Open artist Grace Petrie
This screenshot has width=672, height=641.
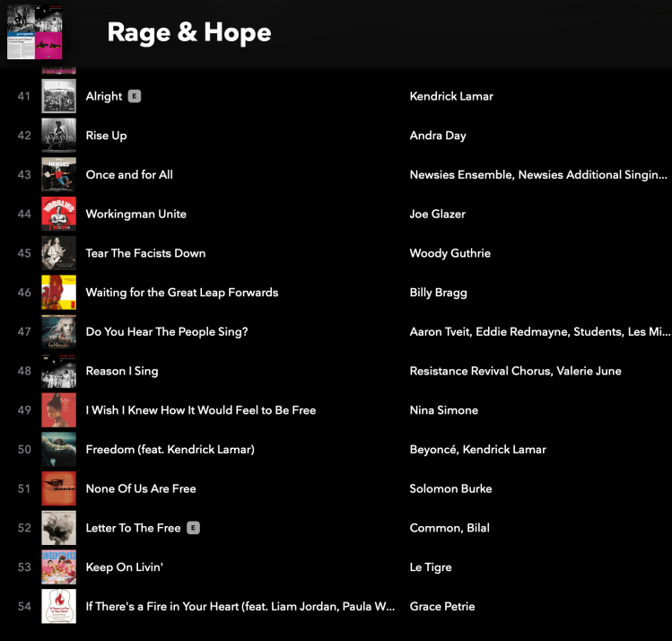point(442,606)
